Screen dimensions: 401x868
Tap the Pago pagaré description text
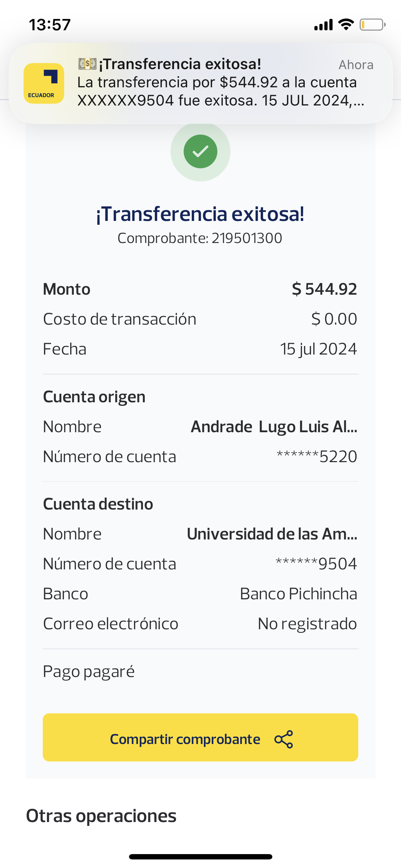point(89,672)
